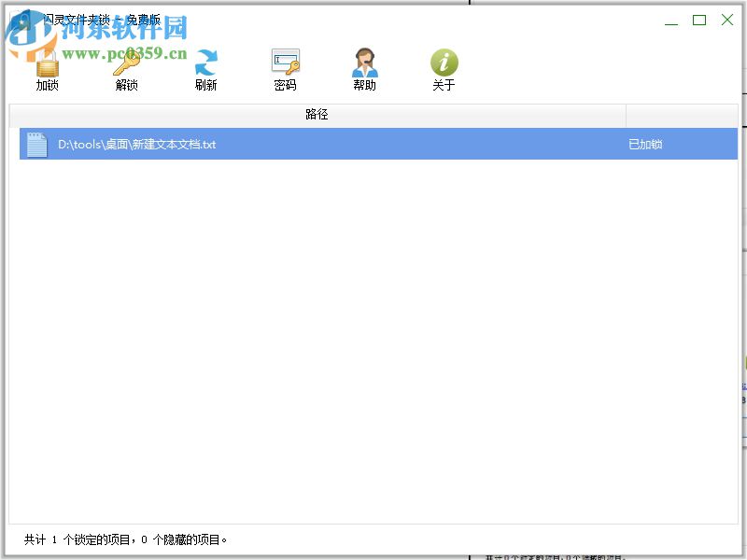This screenshot has width=747, height=560.
Task: Click the 解锁 (Unlock) key icon
Action: [x=126, y=64]
